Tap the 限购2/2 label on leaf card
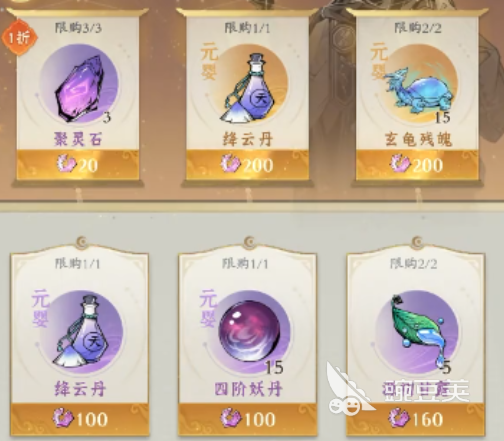The width and height of the screenshot is (504, 441). pos(413,264)
